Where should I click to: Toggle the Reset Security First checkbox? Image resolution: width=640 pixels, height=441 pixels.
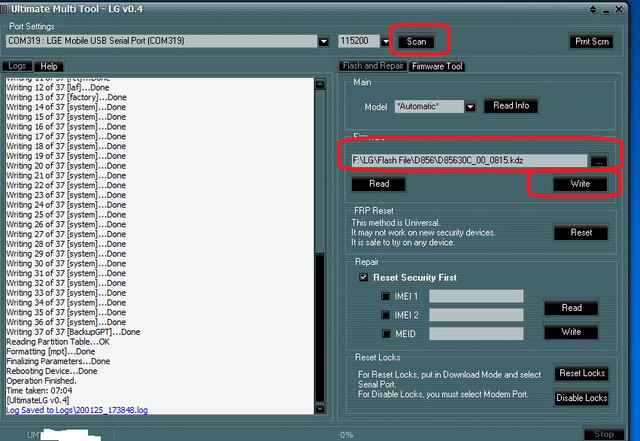pos(363,277)
